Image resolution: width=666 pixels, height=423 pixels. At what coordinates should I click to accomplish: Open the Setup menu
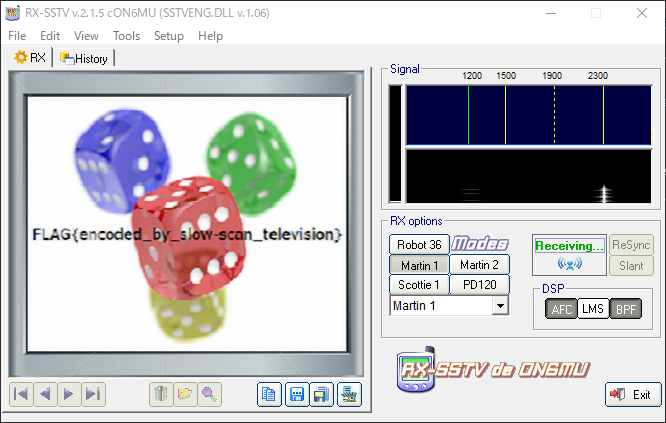pos(169,36)
